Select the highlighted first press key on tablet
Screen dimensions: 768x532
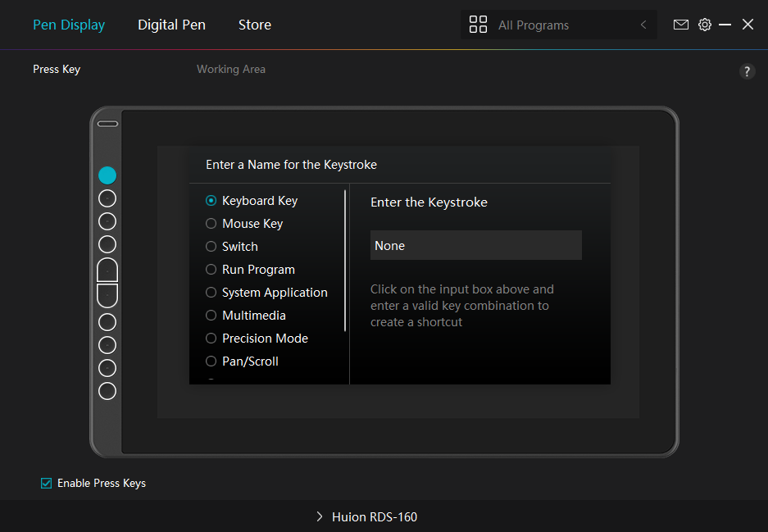(107, 175)
